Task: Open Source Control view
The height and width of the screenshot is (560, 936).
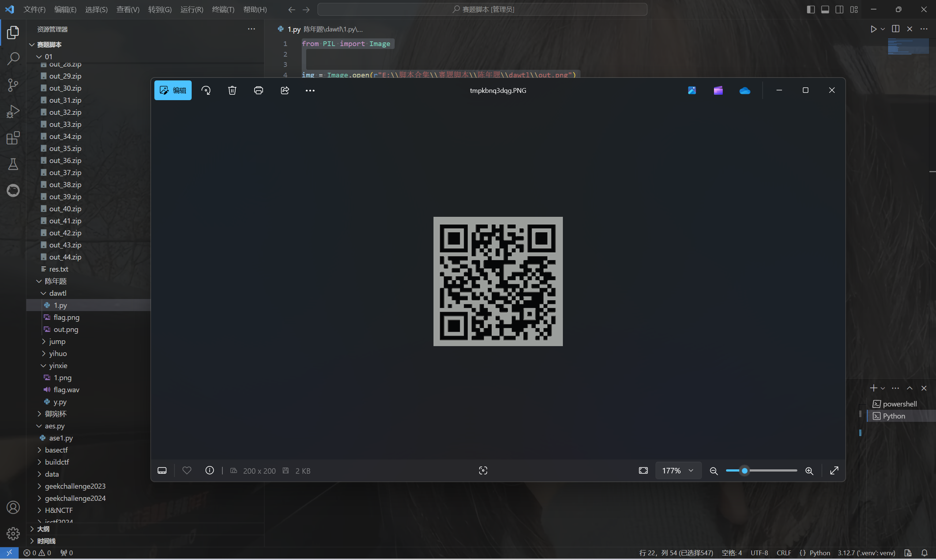Action: pos(13,85)
